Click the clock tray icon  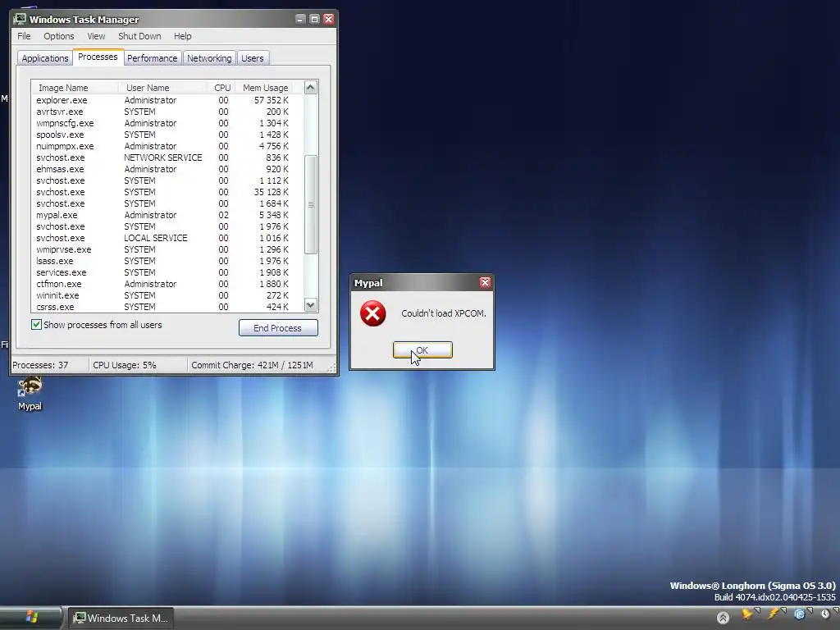pos(825,614)
